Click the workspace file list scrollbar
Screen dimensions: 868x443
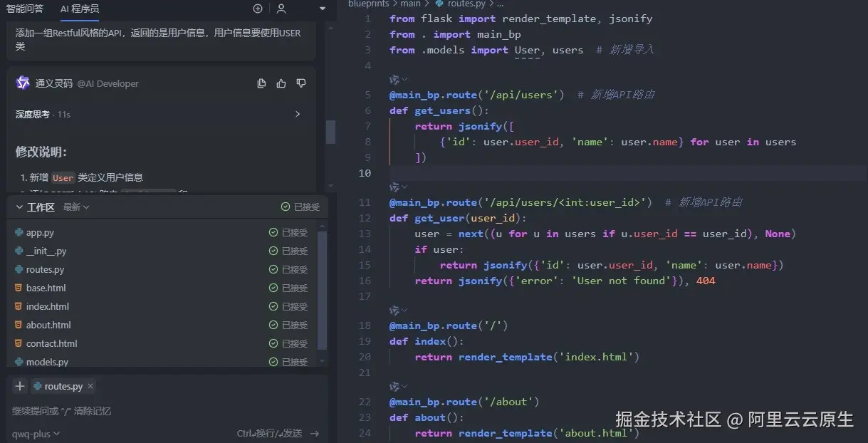coord(323,291)
